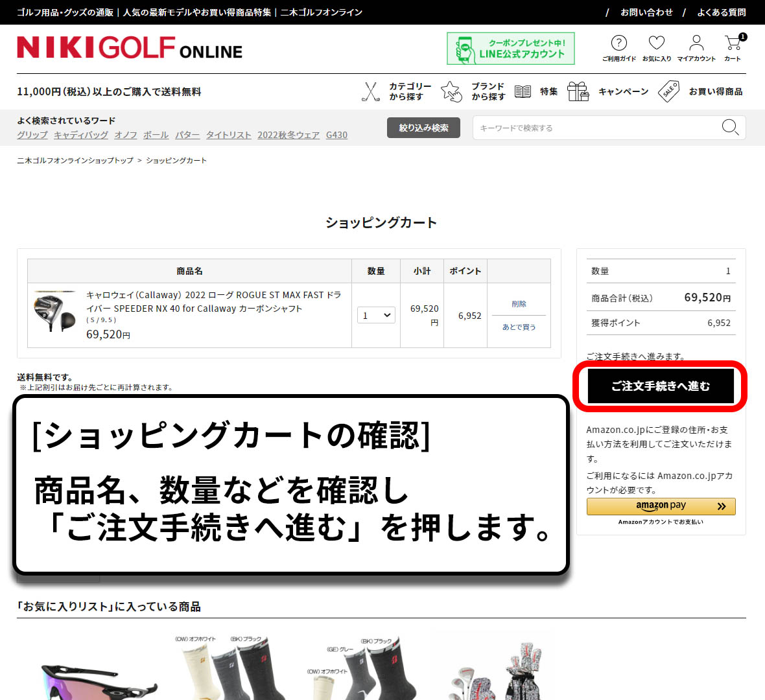The height and width of the screenshot is (700, 765).
Task: Click the LINE公式アカウント coupon banner
Action: 510,48
